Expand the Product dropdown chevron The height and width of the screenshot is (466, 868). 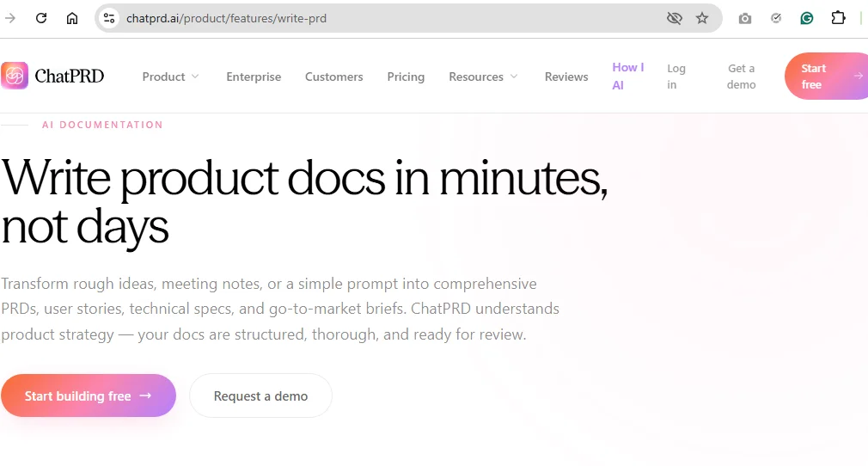pyautogui.click(x=195, y=77)
